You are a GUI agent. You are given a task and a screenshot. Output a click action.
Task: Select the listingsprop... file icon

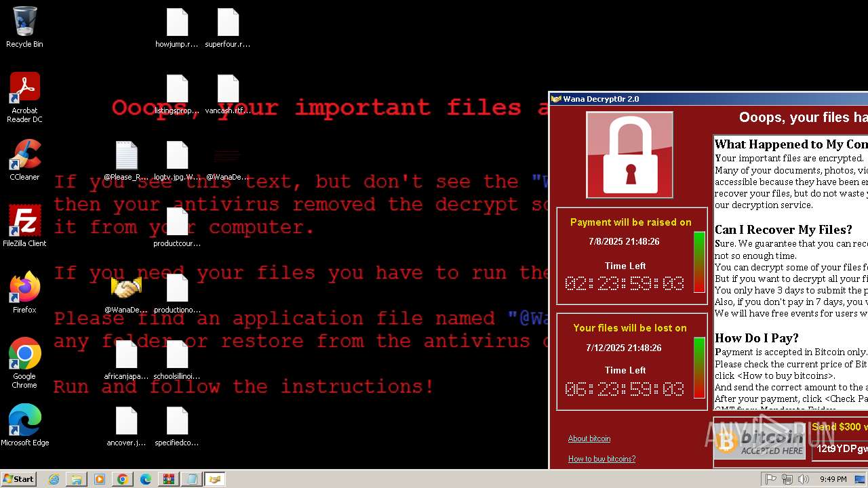pos(177,95)
